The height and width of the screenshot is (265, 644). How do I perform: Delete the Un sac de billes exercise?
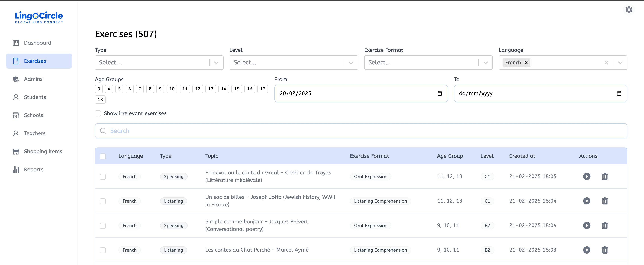pos(604,201)
